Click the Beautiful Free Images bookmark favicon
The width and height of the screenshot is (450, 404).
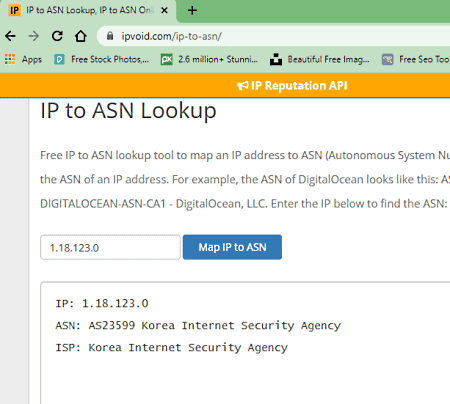(x=276, y=59)
